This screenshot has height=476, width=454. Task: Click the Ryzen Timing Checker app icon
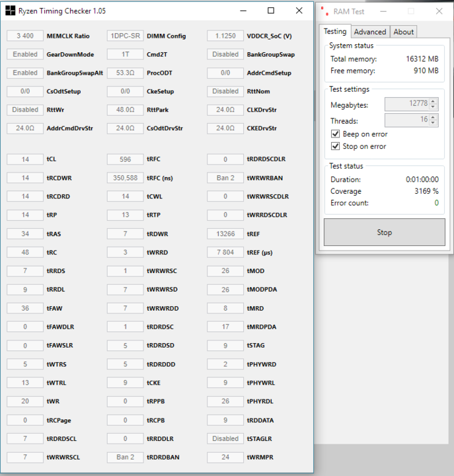click(11, 11)
